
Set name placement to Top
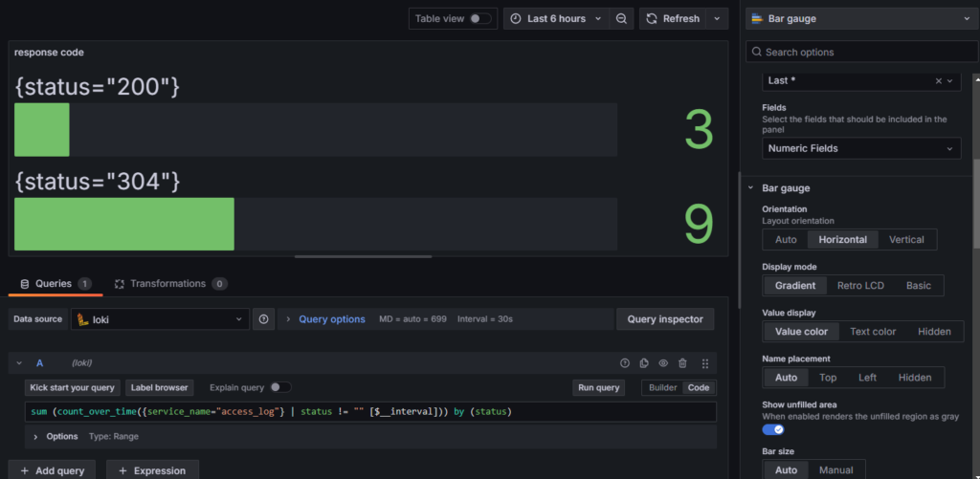(x=828, y=378)
